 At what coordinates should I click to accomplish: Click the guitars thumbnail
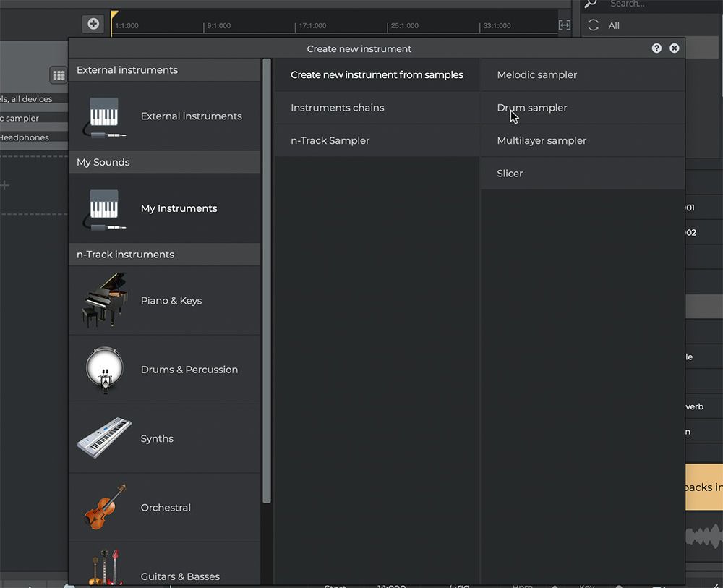[105, 568]
